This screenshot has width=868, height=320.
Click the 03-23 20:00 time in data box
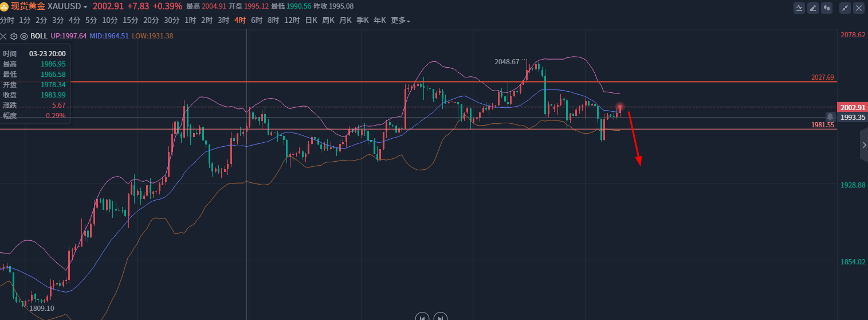pos(48,54)
